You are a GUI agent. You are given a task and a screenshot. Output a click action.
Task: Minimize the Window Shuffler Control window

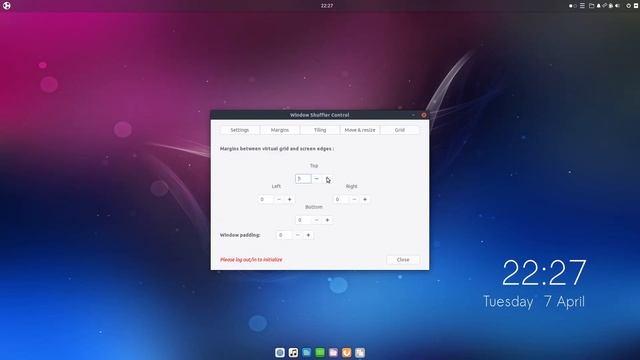[413, 115]
